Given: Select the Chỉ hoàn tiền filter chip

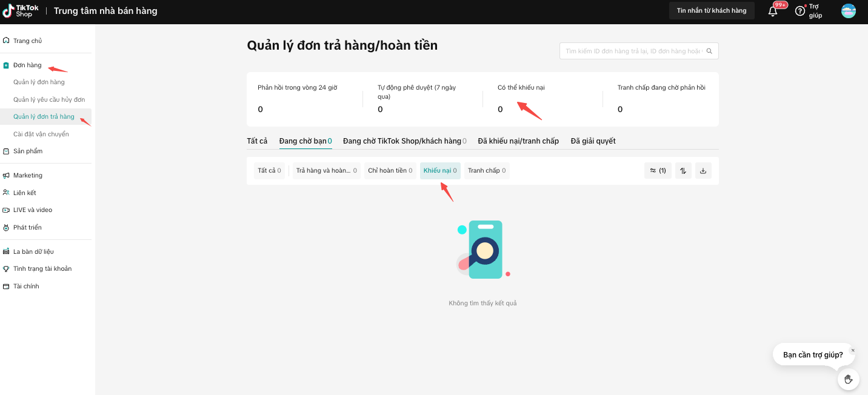Looking at the screenshot, I should click(x=390, y=171).
